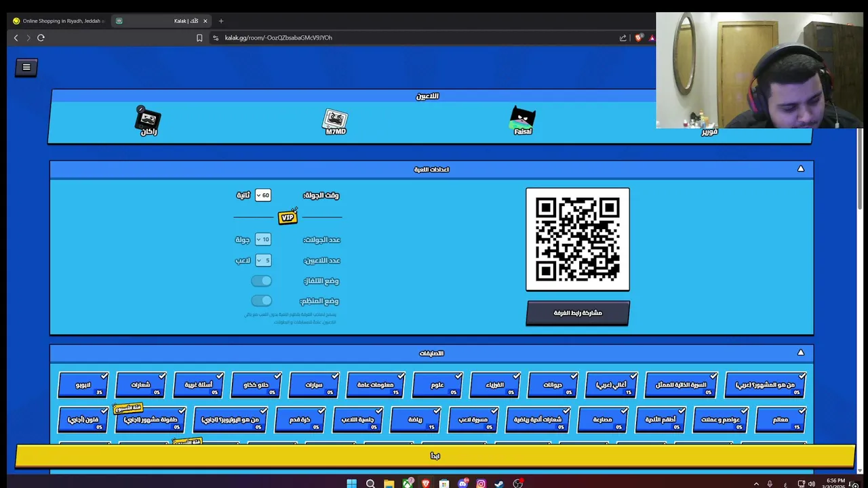Uncheck مسيرة لاعب category
Screen dimensions: 868x488
click(473, 420)
